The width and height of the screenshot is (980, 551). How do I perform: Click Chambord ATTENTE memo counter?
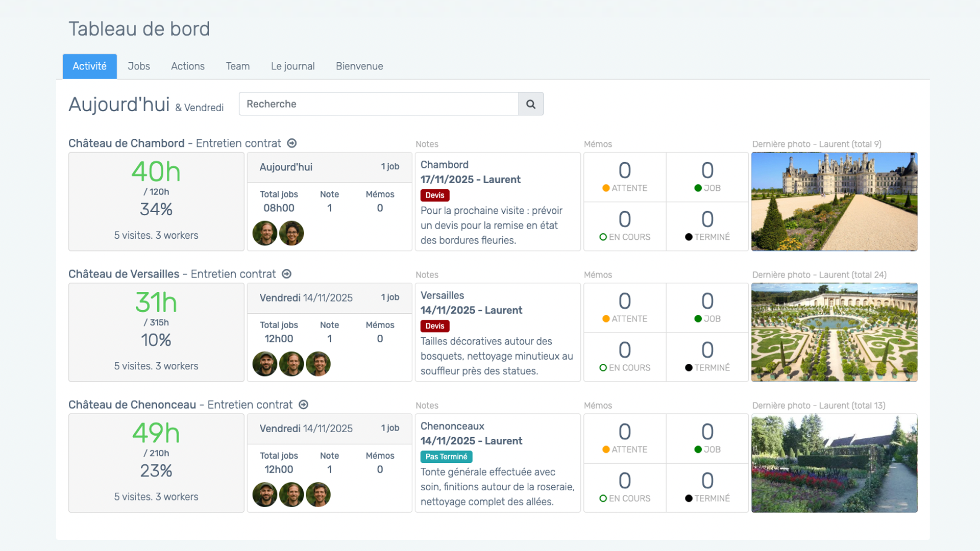[625, 177]
